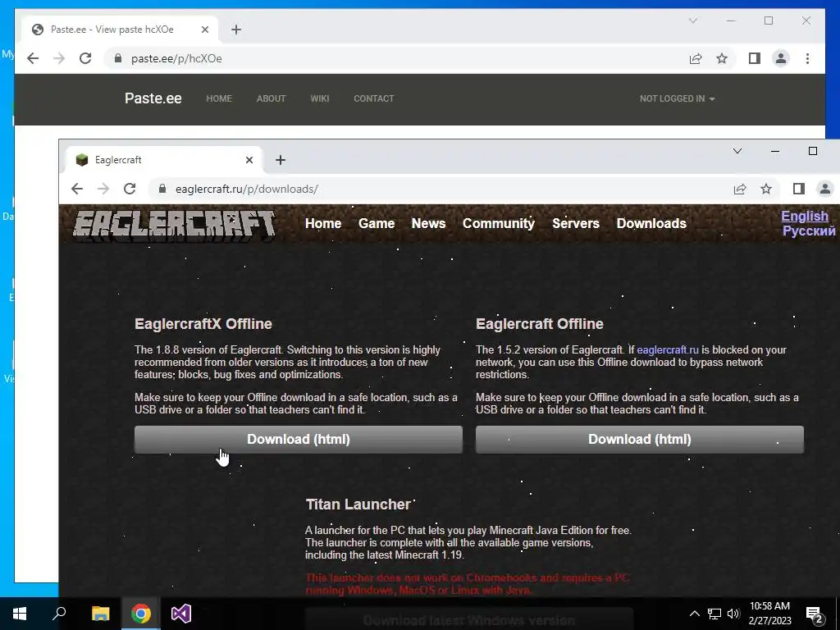Open Game in the Eaglercraft nav bar

(377, 223)
